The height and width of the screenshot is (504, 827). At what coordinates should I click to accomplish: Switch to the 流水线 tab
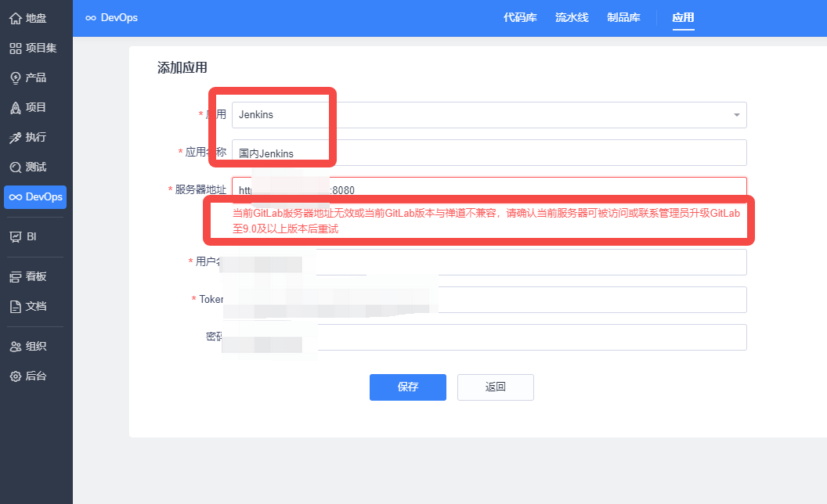(x=572, y=18)
